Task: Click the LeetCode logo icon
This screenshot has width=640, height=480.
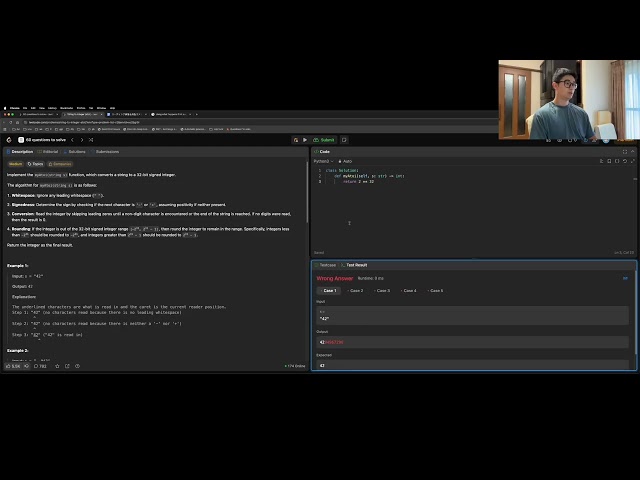Action: [x=9, y=140]
